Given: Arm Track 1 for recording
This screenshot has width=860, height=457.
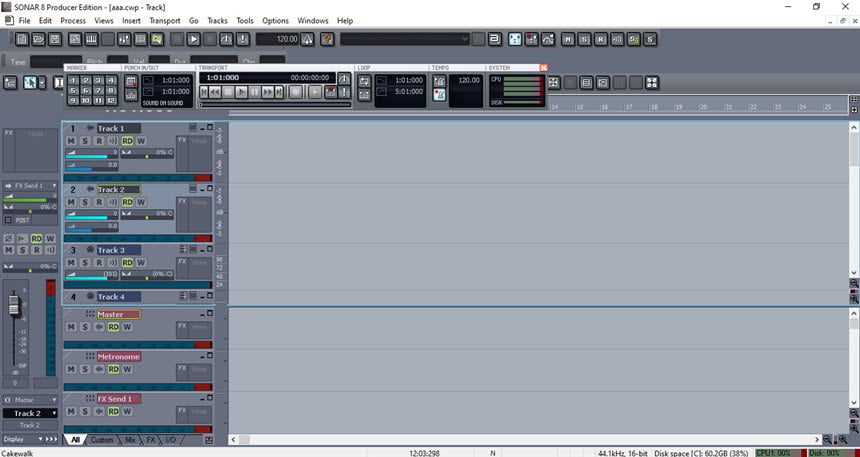Looking at the screenshot, I should pos(99,141).
